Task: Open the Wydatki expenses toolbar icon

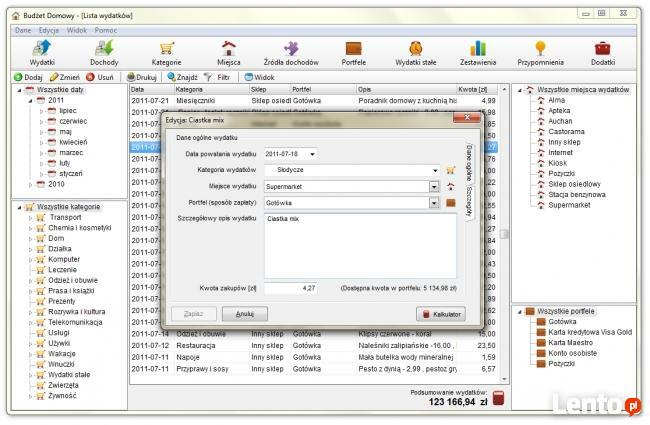Action: coord(42,52)
